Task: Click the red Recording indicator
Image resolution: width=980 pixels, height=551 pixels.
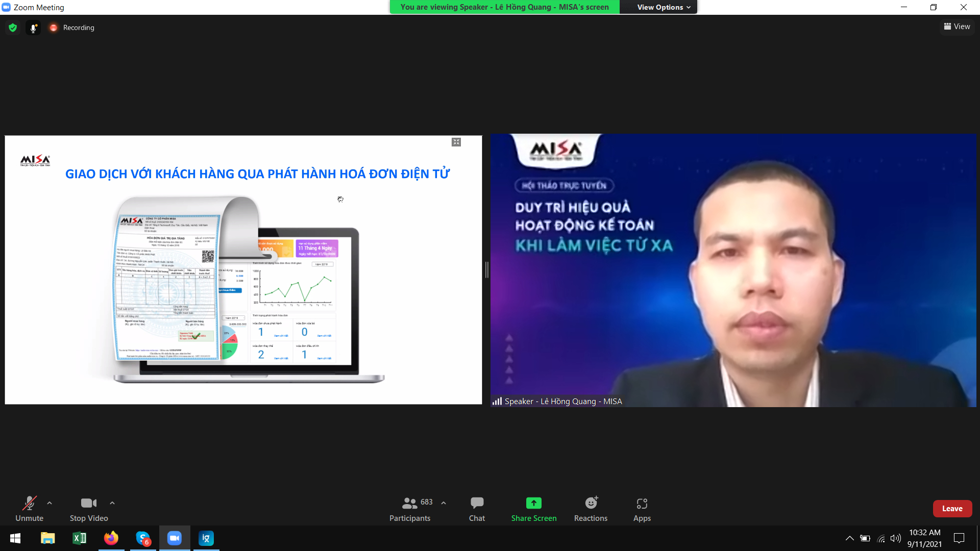Action: coord(54,28)
